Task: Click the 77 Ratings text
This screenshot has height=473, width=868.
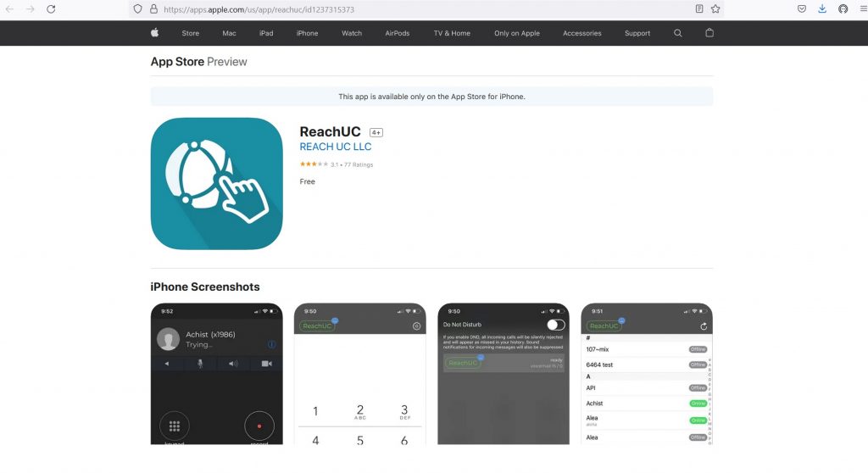Action: point(359,164)
